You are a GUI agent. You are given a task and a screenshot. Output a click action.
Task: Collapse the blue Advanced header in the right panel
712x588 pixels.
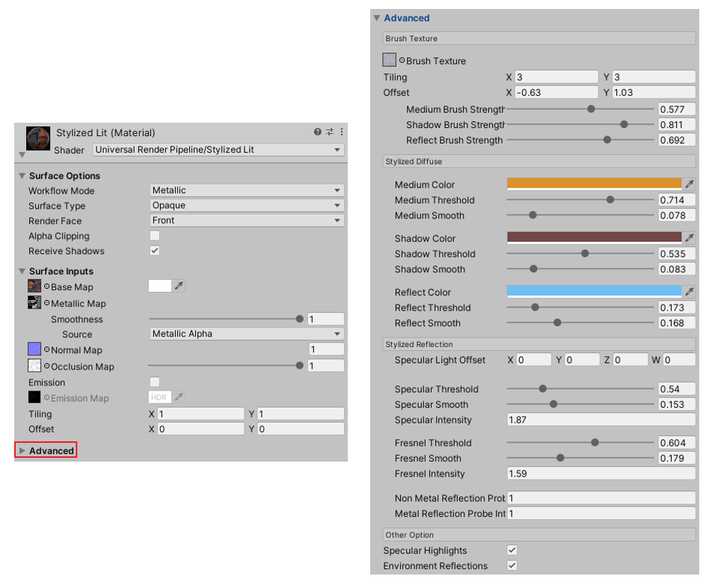pos(376,18)
